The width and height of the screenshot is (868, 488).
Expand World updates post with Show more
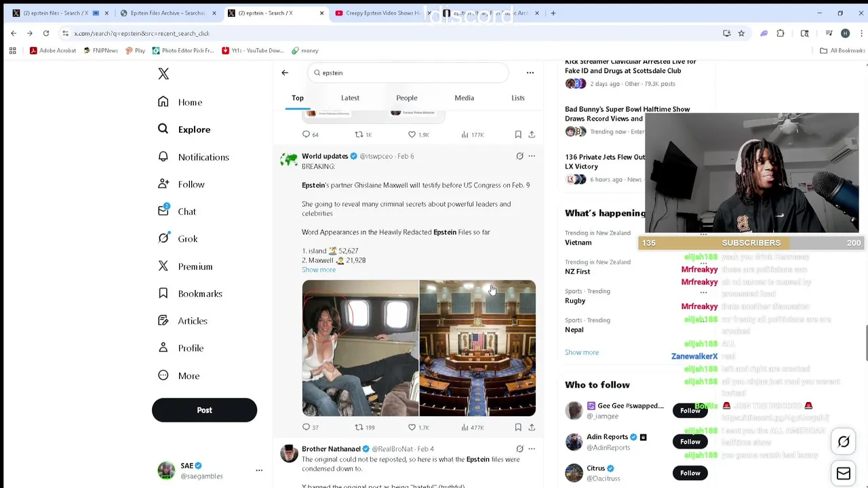[319, 270]
